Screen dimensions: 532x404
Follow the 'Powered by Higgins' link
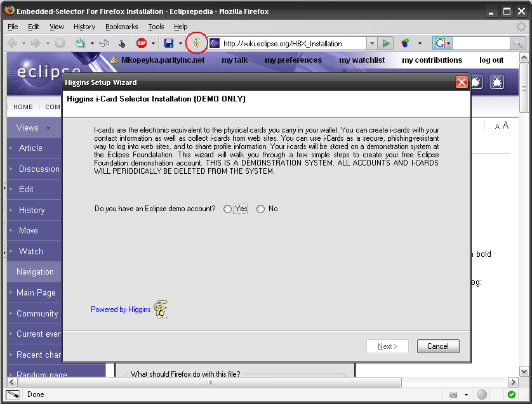click(121, 310)
